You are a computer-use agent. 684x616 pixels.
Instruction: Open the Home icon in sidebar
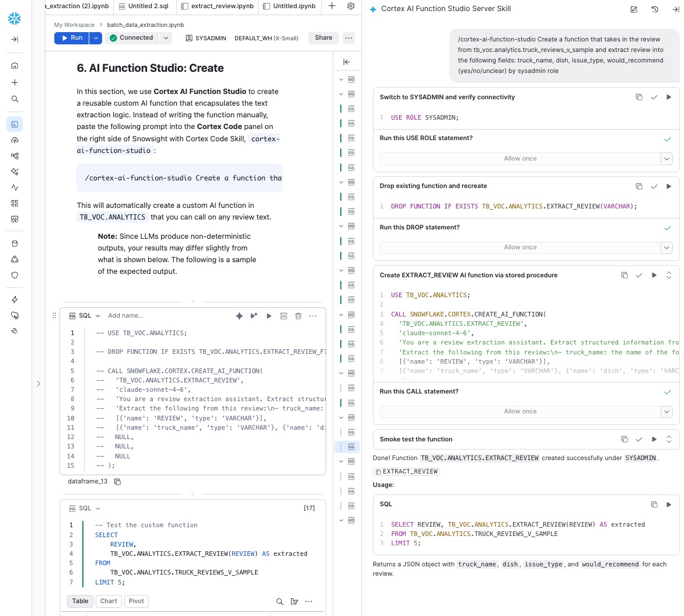tap(15, 66)
